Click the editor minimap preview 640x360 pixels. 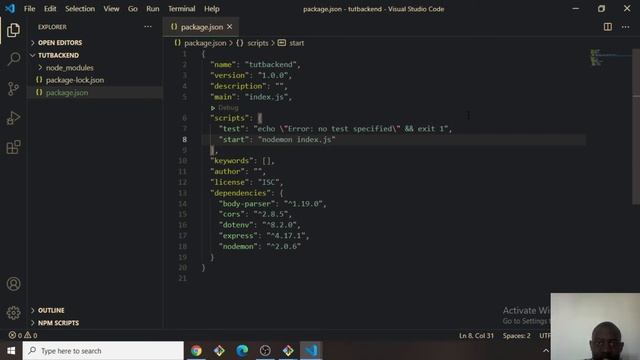(x=610, y=58)
